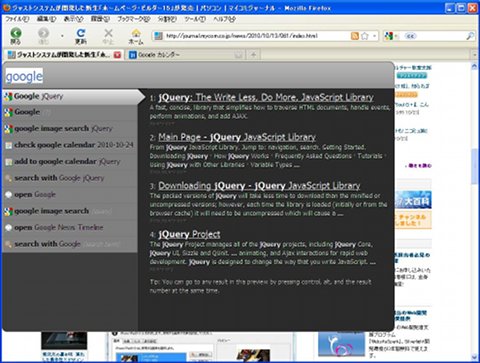Select 'check google calendar 2010-10-24' suggestion
The width and height of the screenshot is (480, 363).
coord(70,145)
